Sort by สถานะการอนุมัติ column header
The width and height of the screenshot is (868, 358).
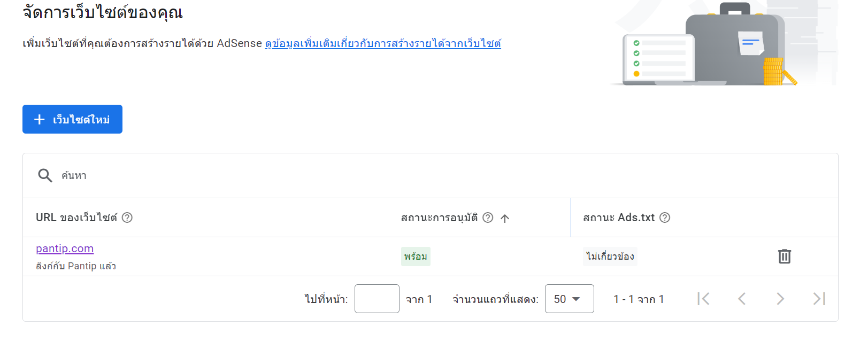(439, 217)
